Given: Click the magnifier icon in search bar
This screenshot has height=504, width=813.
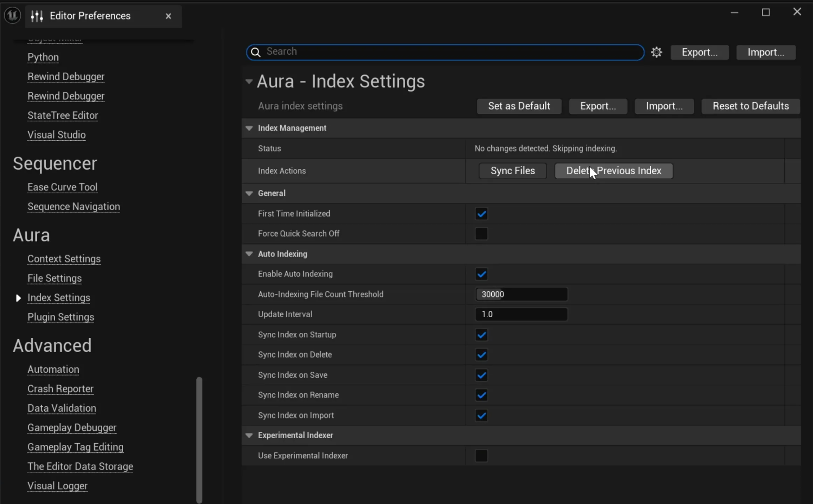Looking at the screenshot, I should [256, 52].
